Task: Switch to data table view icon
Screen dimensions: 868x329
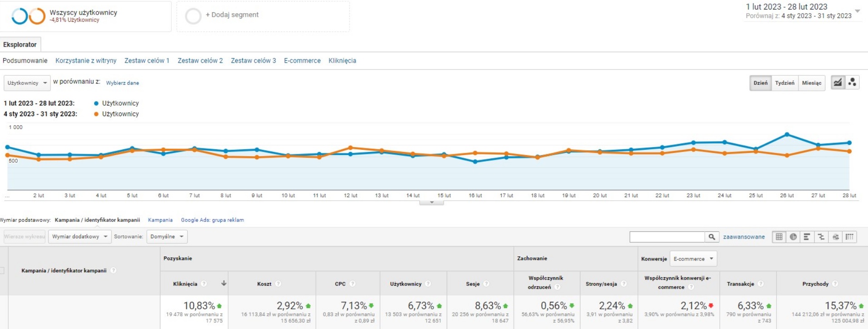Action: pyautogui.click(x=779, y=236)
